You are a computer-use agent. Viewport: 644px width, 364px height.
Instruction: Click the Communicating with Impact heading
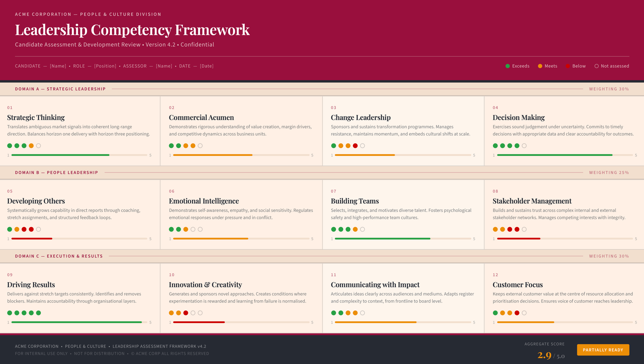375,285
